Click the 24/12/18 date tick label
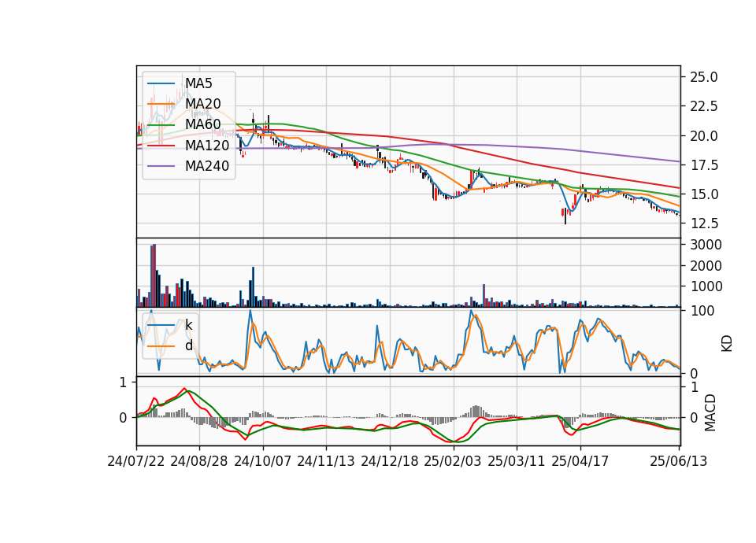Viewport: 756px width, 543px height. [390, 461]
